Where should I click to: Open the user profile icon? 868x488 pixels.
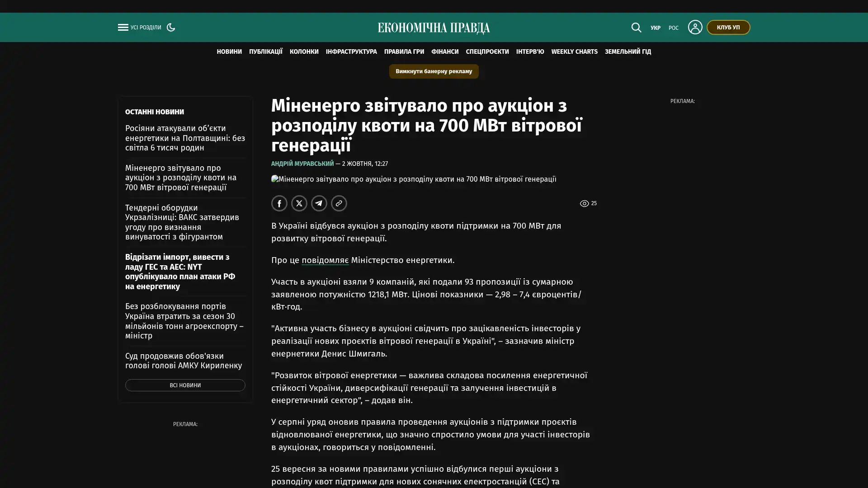695,27
